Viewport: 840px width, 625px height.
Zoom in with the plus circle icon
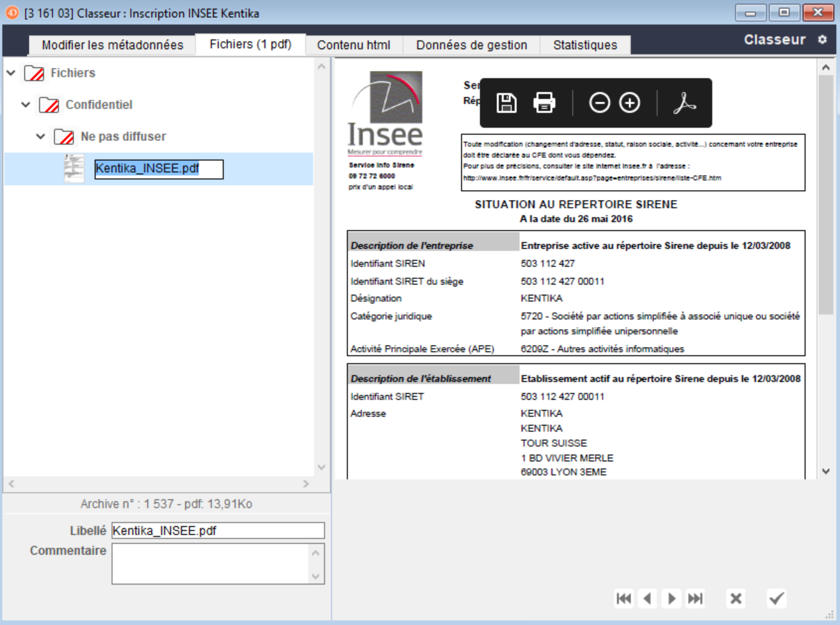tap(630, 103)
